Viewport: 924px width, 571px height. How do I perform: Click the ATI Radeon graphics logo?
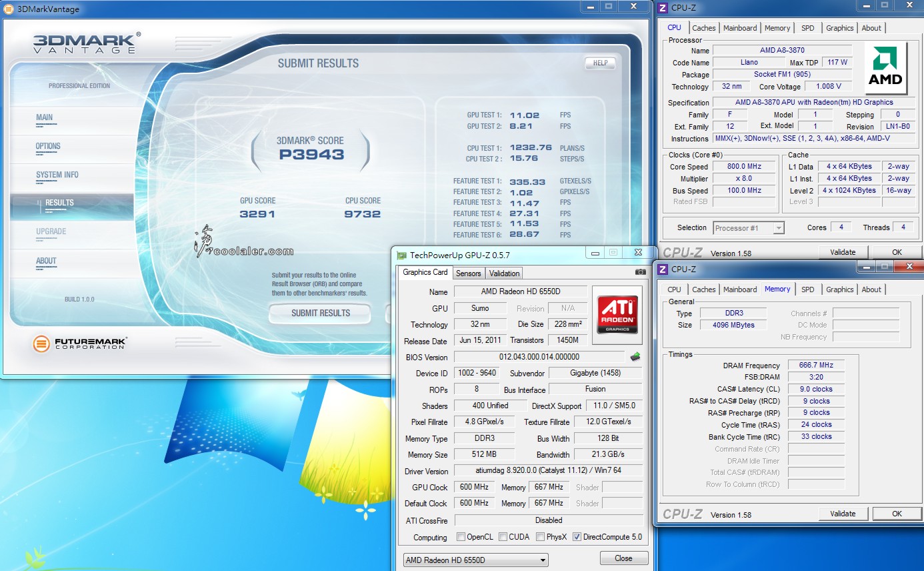click(x=617, y=315)
